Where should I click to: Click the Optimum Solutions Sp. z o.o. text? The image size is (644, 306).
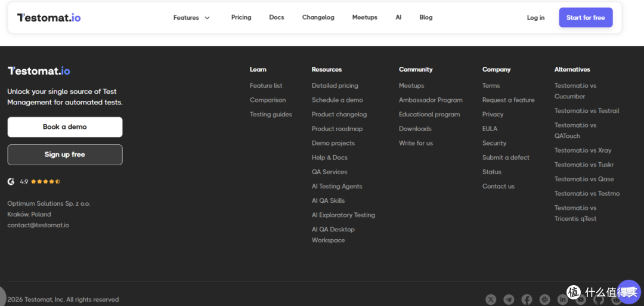[49, 203]
